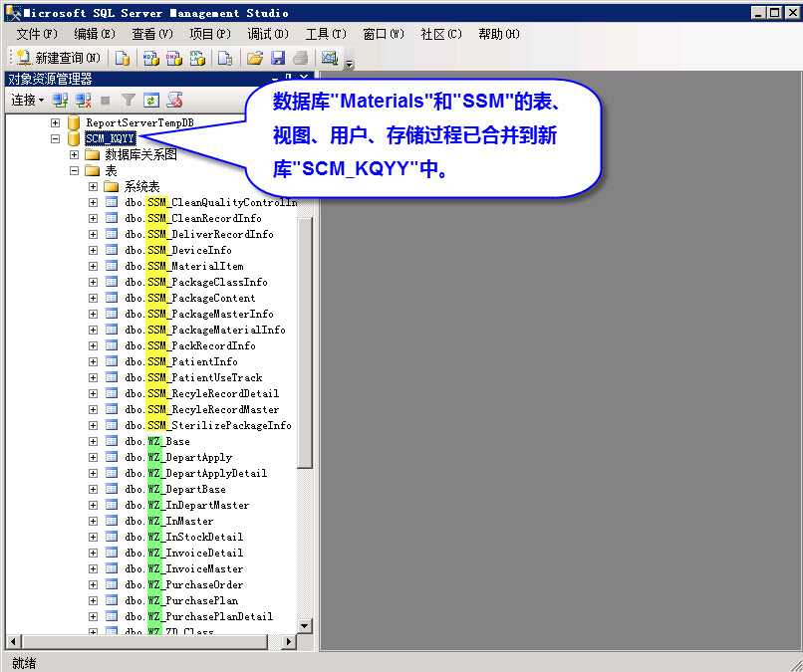Click the ReportServerTempDB database cylinder icon
Screen dimensions: 803x672
pos(74,122)
